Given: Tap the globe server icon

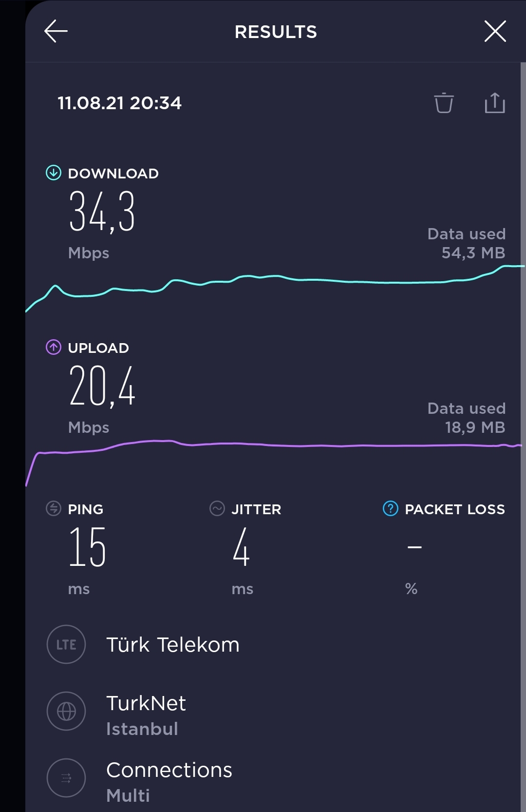Looking at the screenshot, I should (x=66, y=711).
